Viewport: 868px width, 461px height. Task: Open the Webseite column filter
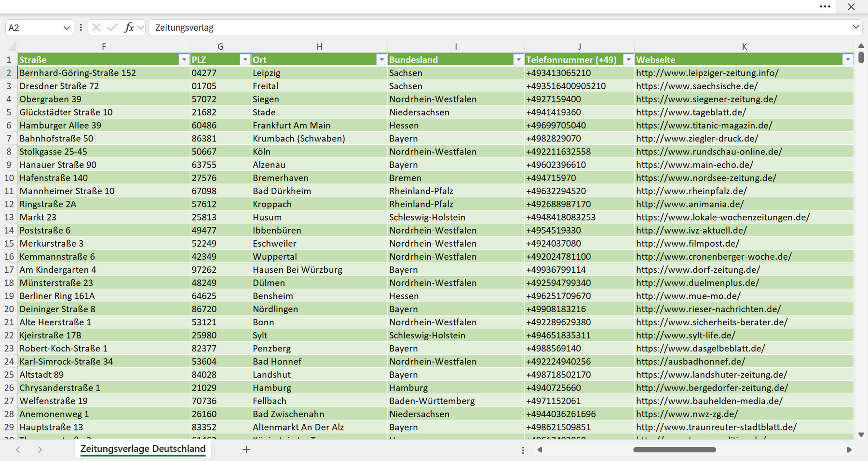click(x=848, y=59)
